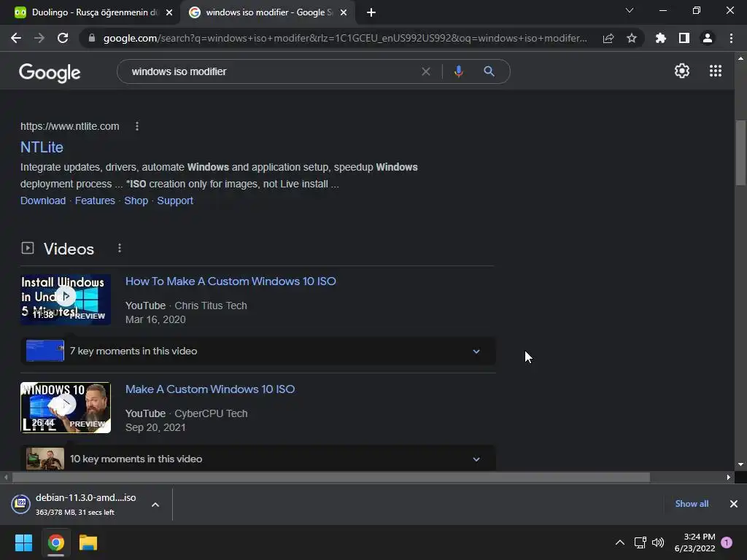
Task: Open the Chrome extensions puzzle icon
Action: point(661,38)
